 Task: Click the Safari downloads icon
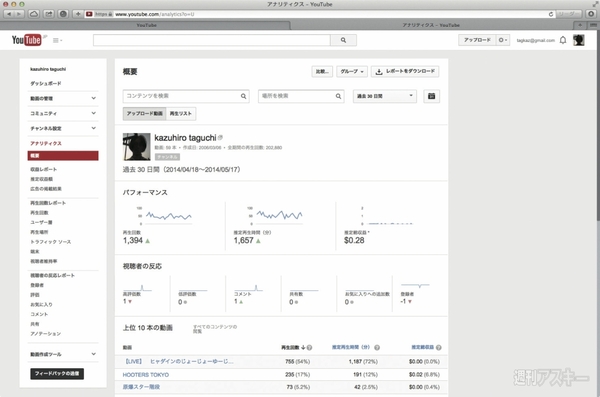(591, 14)
